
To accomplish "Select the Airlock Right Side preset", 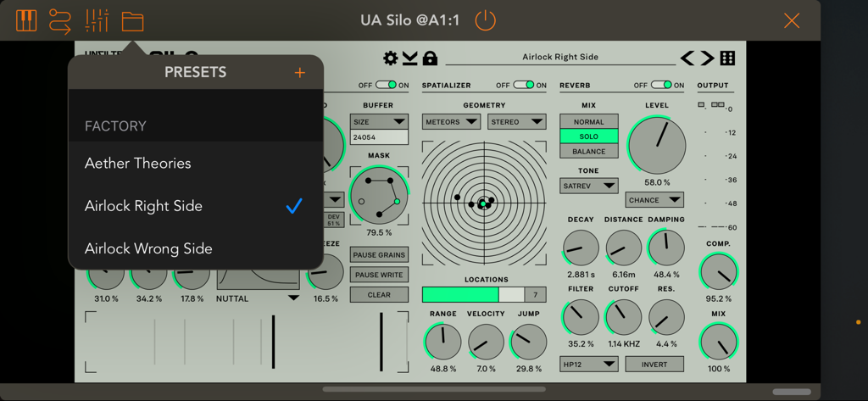I will [196, 206].
